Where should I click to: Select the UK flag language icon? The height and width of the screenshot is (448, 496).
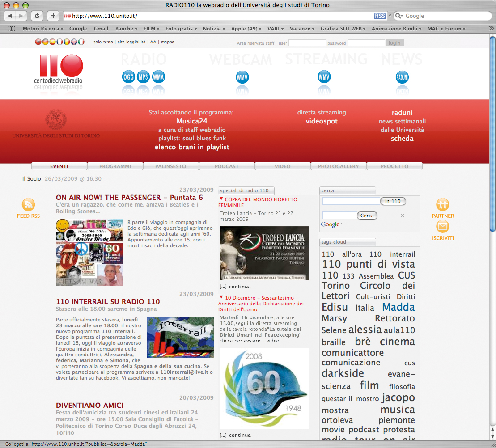pos(74,42)
